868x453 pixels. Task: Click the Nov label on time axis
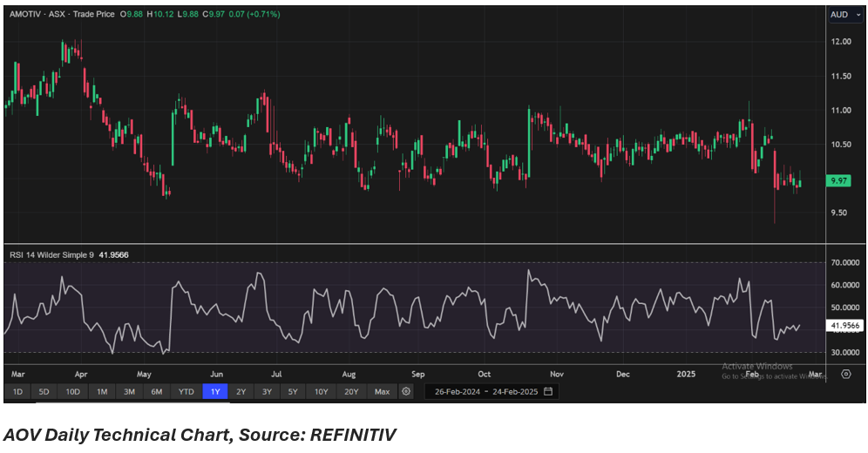point(557,375)
